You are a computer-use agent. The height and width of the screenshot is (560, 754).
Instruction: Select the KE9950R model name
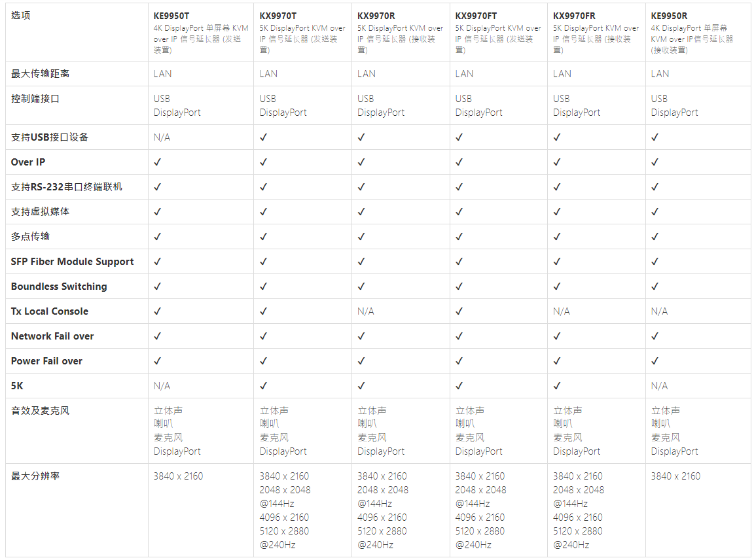tap(670, 16)
